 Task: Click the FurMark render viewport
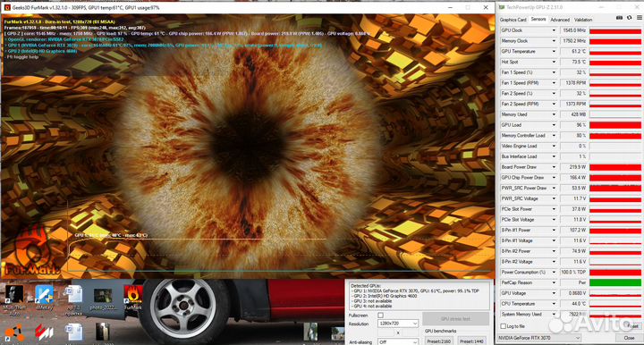[248, 146]
